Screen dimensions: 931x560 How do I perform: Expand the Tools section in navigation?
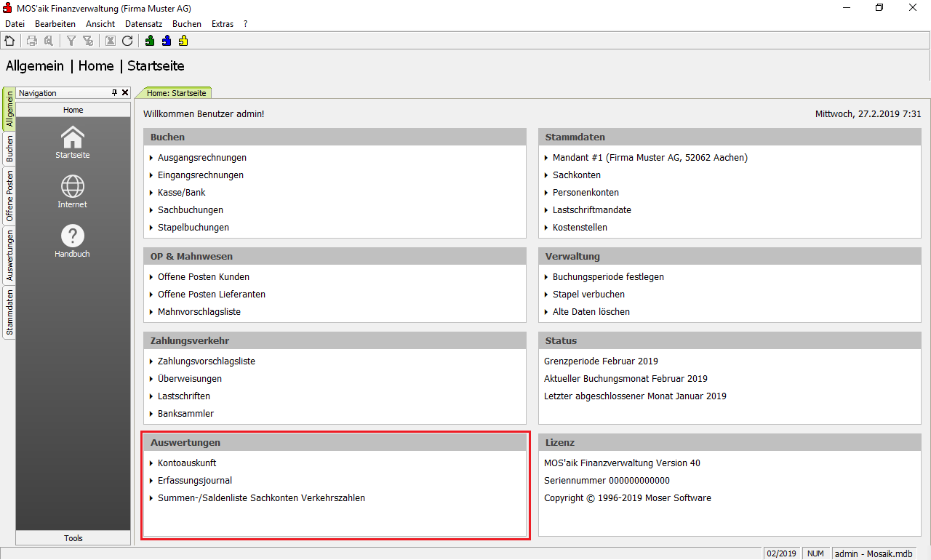tap(73, 538)
